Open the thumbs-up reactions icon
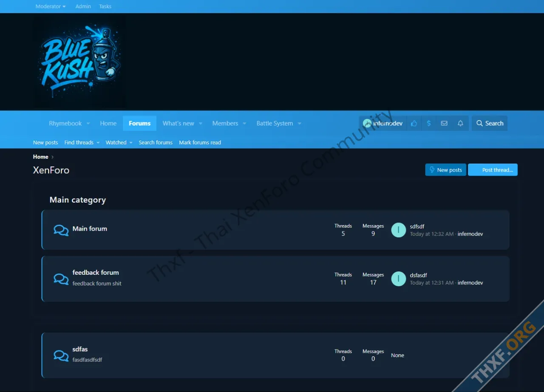The image size is (544, 392). pos(414,123)
